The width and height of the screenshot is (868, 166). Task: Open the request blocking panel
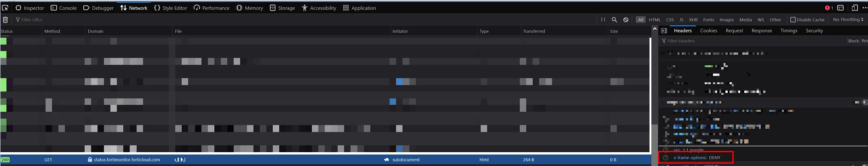pyautogui.click(x=626, y=20)
